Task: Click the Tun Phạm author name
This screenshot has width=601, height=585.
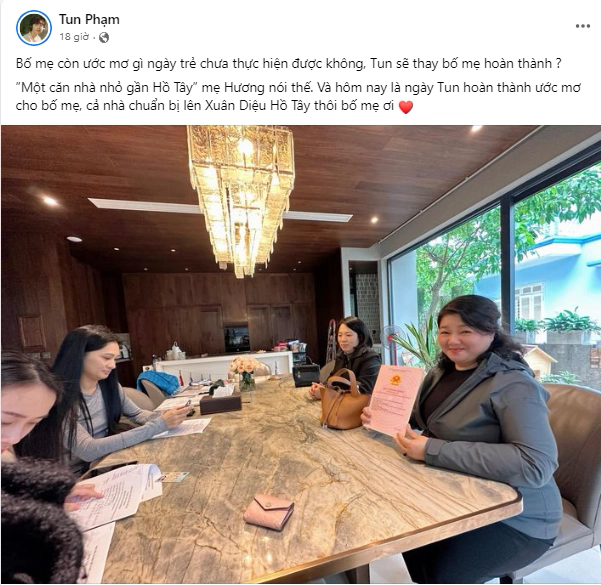Action: coord(89,19)
